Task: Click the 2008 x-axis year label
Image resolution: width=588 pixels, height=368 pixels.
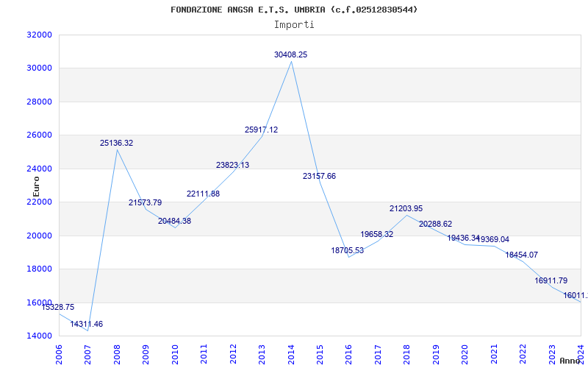Action: point(117,355)
